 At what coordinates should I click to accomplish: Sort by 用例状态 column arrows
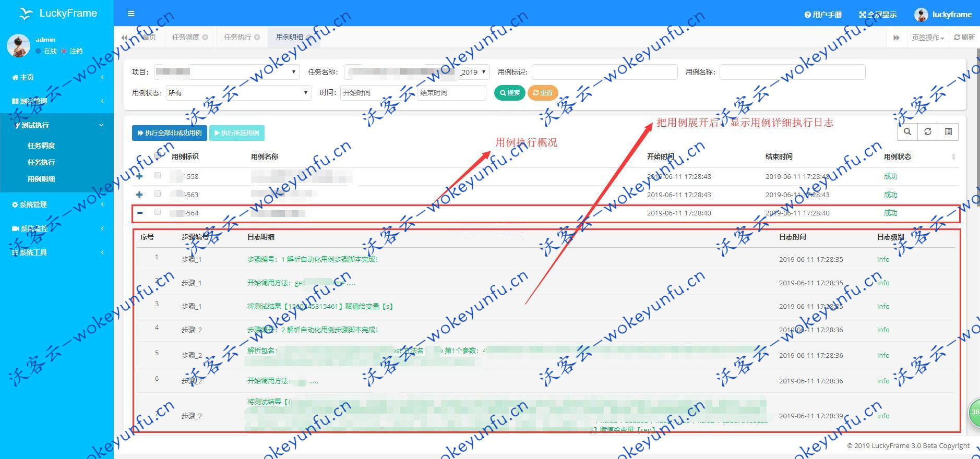[953, 156]
